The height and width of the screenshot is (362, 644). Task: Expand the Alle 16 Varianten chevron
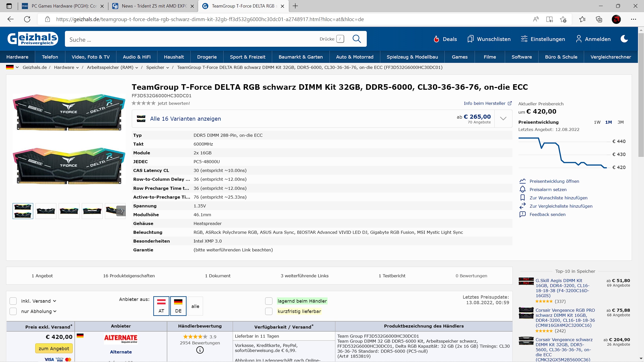click(503, 119)
